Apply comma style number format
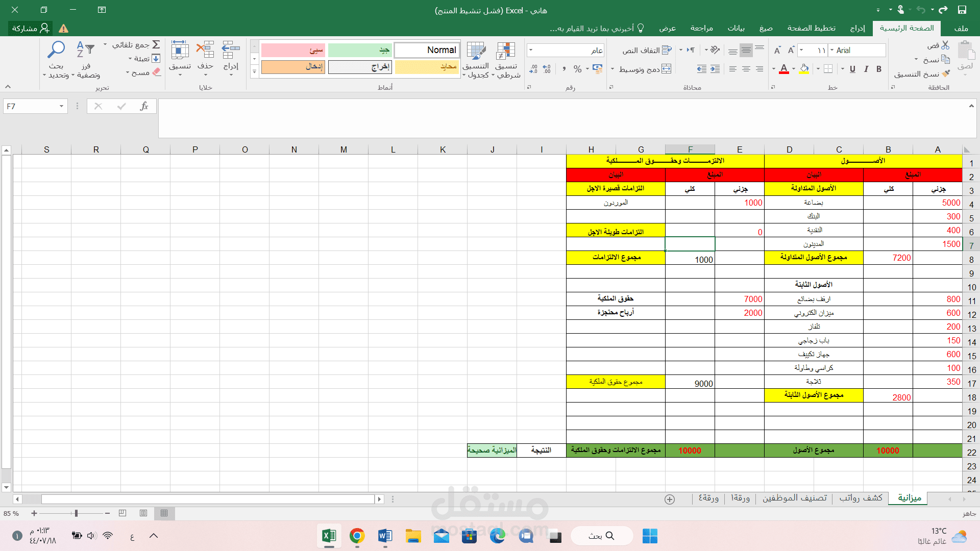The width and height of the screenshot is (980, 551). (564, 69)
